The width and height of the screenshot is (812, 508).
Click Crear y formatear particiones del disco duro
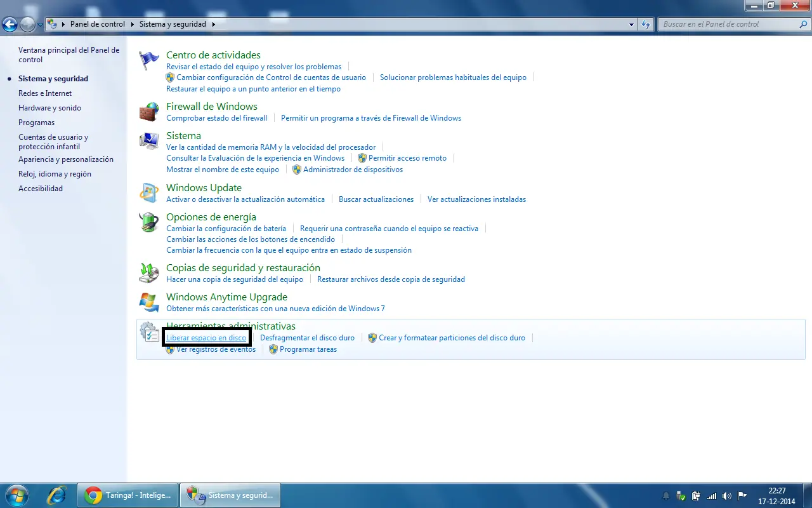(x=452, y=338)
